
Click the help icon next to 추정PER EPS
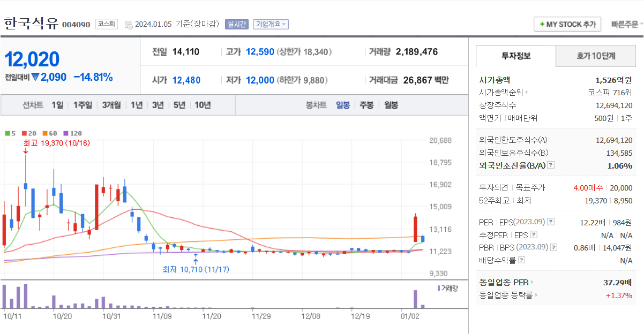534,235
